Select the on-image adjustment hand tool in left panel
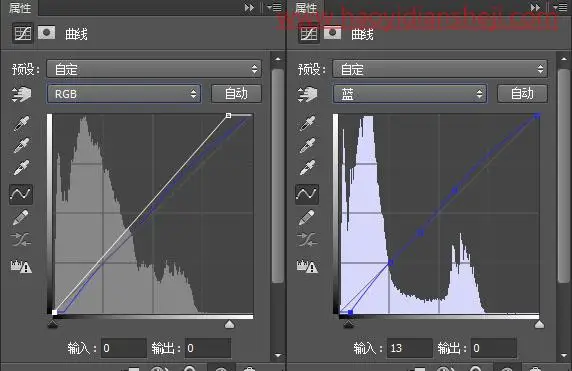Image resolution: width=572 pixels, height=371 pixels. click(22, 94)
